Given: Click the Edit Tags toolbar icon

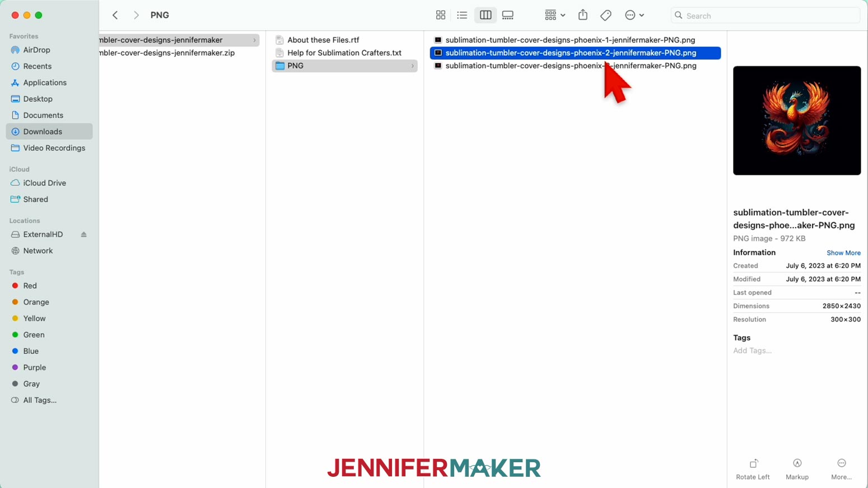Looking at the screenshot, I should click(606, 15).
